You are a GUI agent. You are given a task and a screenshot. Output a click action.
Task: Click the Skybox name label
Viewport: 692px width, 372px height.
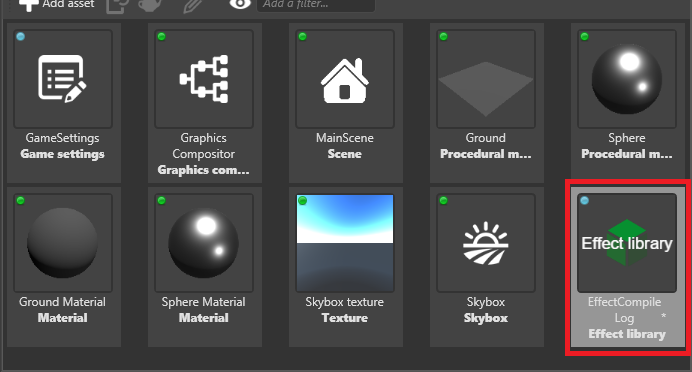point(486,302)
